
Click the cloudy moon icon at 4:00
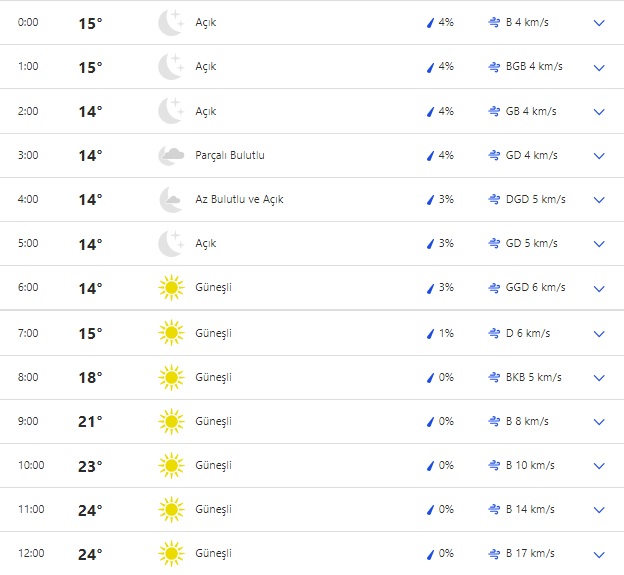click(x=171, y=200)
